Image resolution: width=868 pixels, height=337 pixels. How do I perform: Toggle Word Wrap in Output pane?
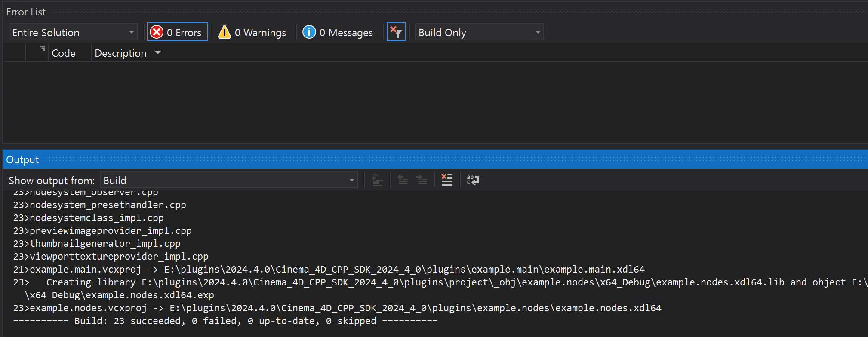click(473, 180)
